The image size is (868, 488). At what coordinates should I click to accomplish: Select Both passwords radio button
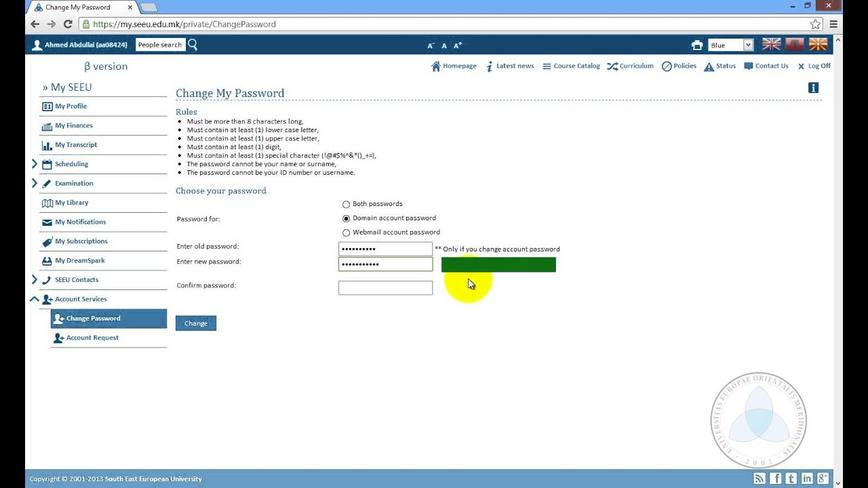(x=347, y=204)
